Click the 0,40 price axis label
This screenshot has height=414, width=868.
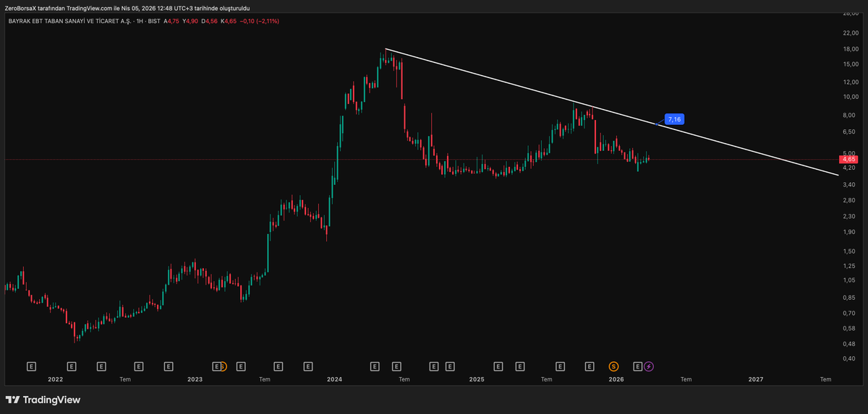849,359
